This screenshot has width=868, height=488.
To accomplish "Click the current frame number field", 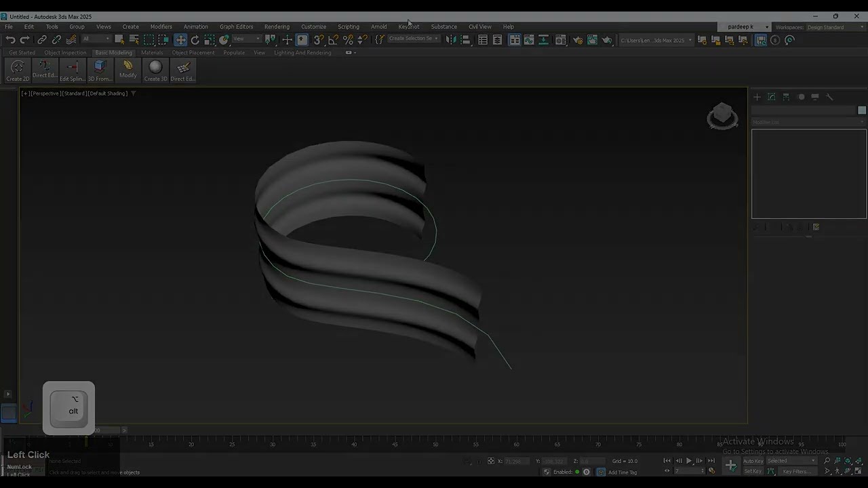I will click(690, 471).
